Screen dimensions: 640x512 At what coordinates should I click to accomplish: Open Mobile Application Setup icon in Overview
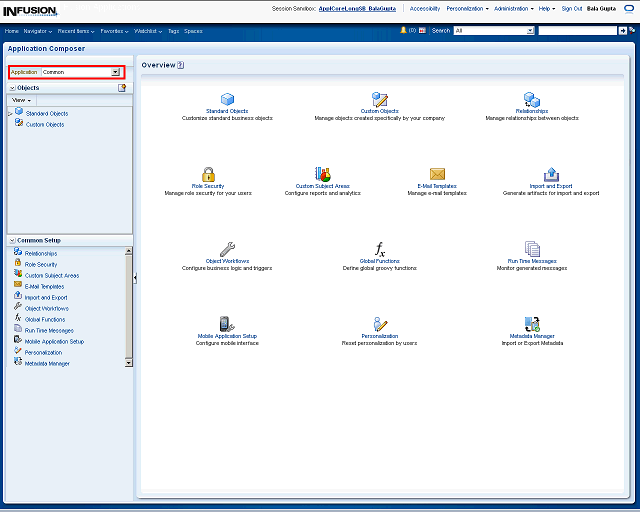point(227,324)
